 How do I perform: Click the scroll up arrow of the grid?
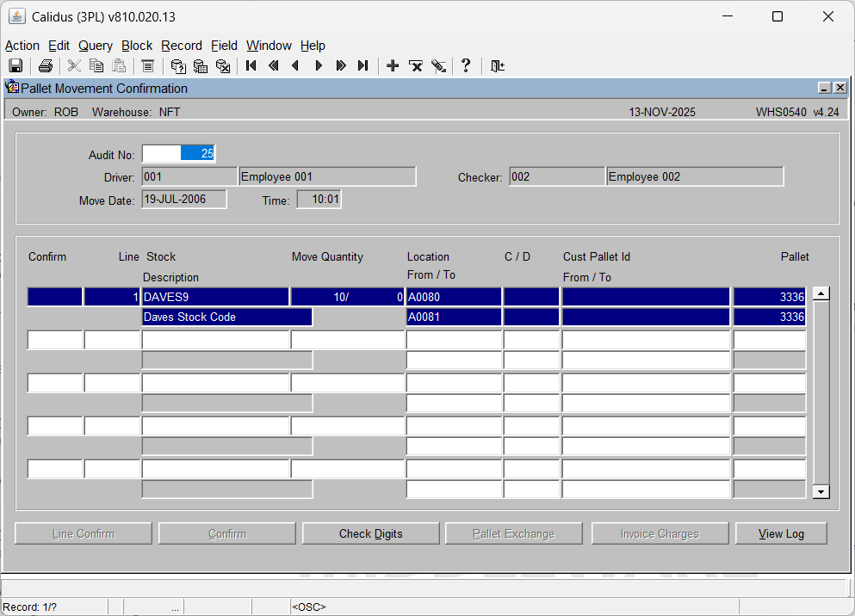pos(821,294)
